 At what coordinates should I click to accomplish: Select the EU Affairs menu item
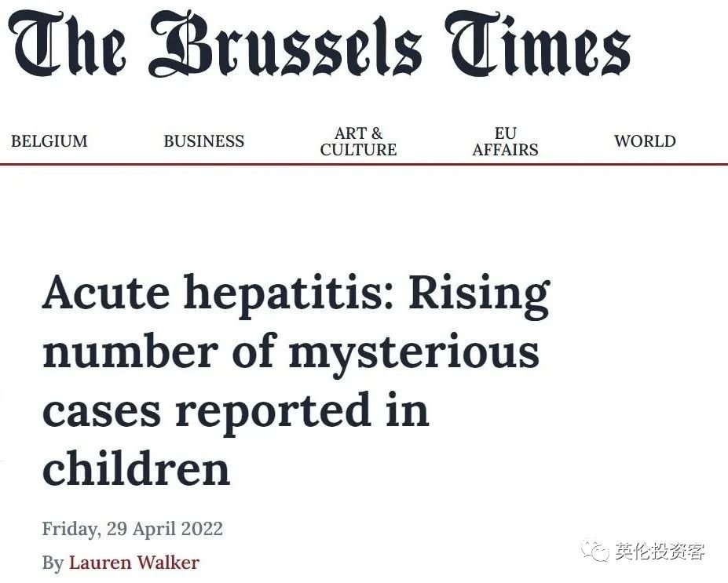coord(505,141)
